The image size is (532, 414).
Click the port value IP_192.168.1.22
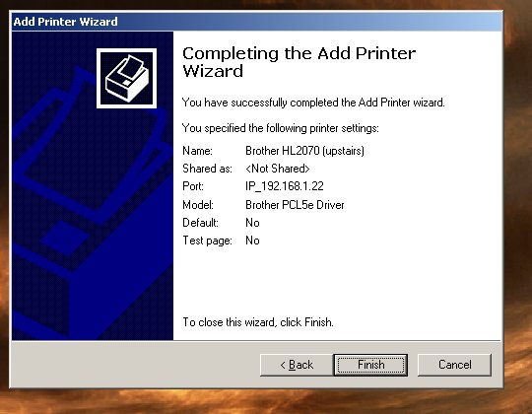tap(285, 186)
